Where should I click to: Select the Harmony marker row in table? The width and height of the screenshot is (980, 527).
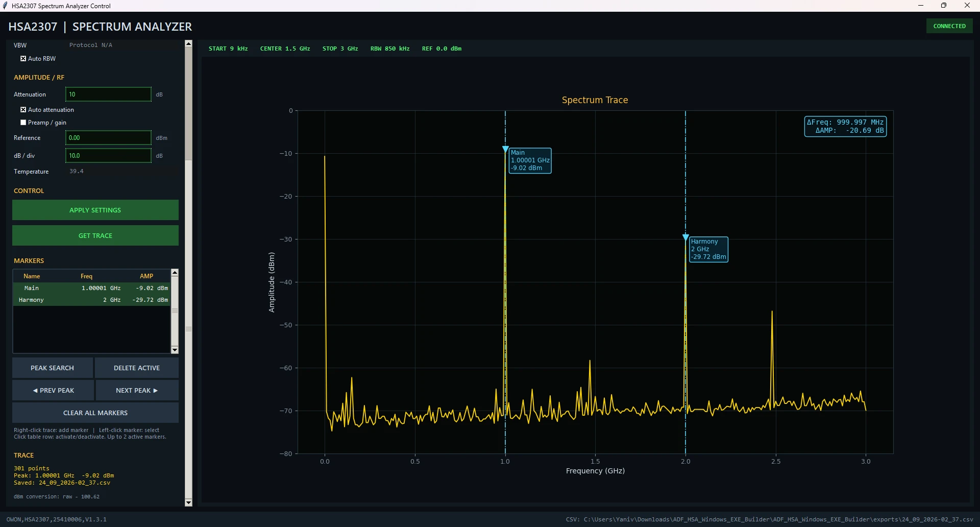pyautogui.click(x=92, y=300)
